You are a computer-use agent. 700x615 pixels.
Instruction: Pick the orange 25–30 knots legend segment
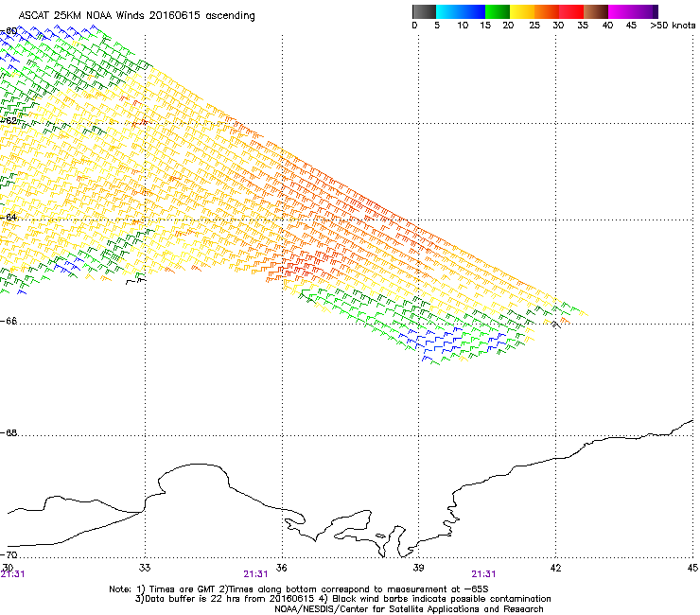click(x=547, y=11)
